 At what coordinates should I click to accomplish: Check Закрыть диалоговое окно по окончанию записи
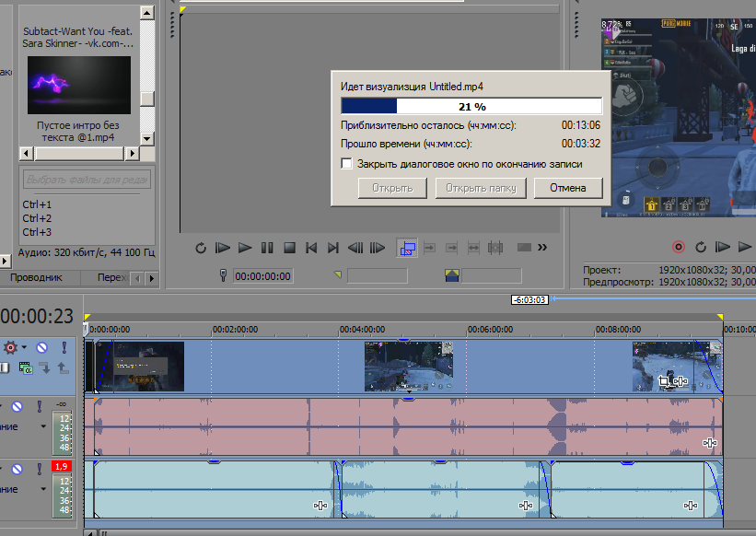(x=346, y=163)
